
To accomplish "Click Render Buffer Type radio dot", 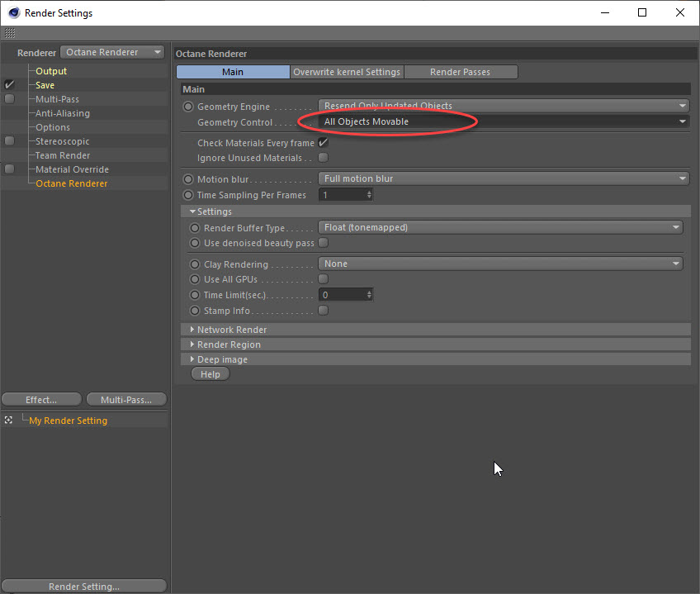I will click(x=195, y=228).
